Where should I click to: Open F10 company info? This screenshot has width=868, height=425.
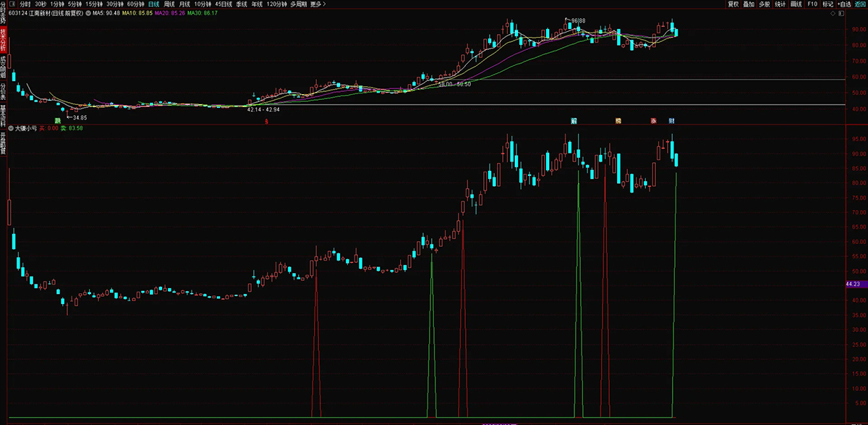click(x=812, y=4)
